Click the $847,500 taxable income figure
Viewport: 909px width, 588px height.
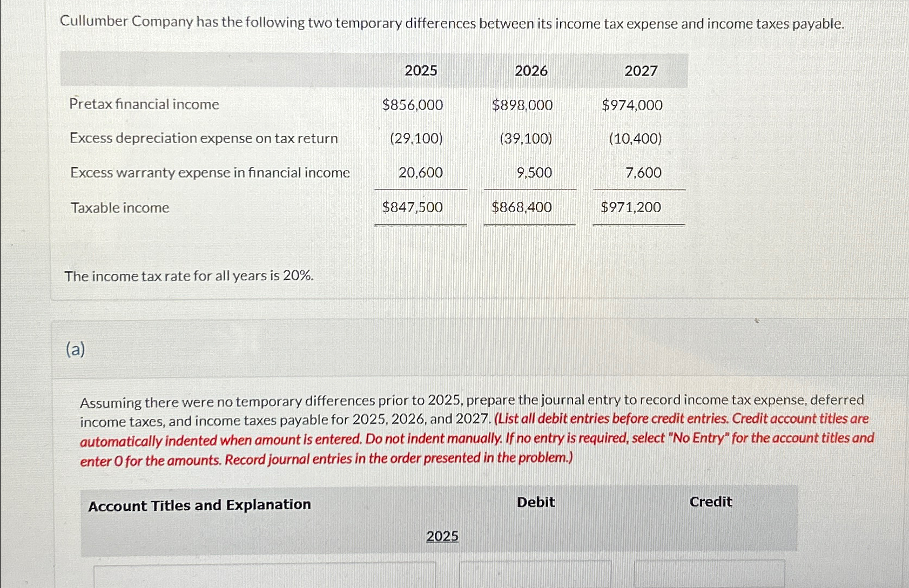(413, 207)
